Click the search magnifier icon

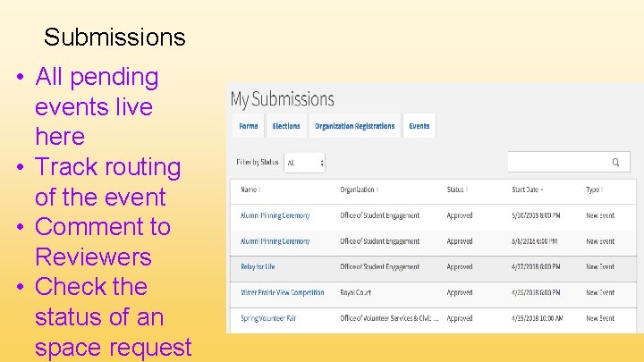pos(615,162)
